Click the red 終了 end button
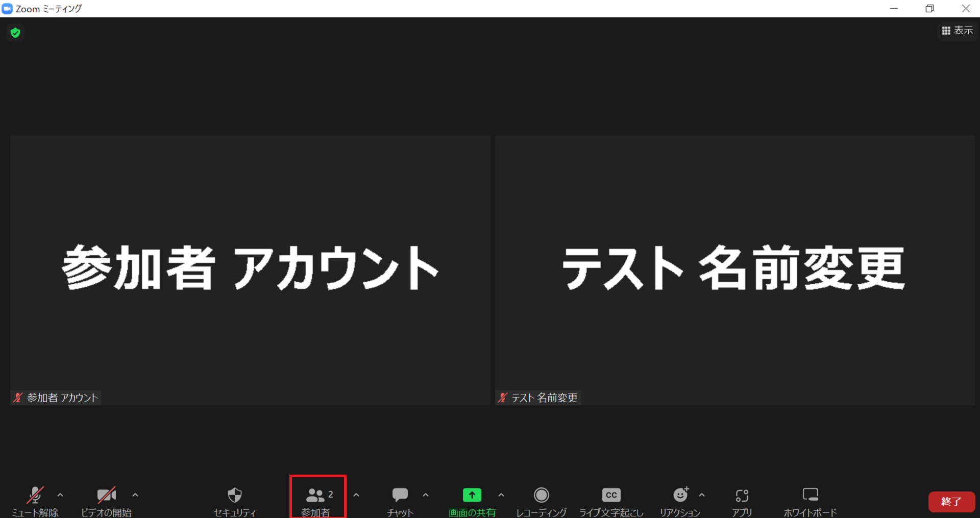This screenshot has width=980, height=518. tap(951, 502)
